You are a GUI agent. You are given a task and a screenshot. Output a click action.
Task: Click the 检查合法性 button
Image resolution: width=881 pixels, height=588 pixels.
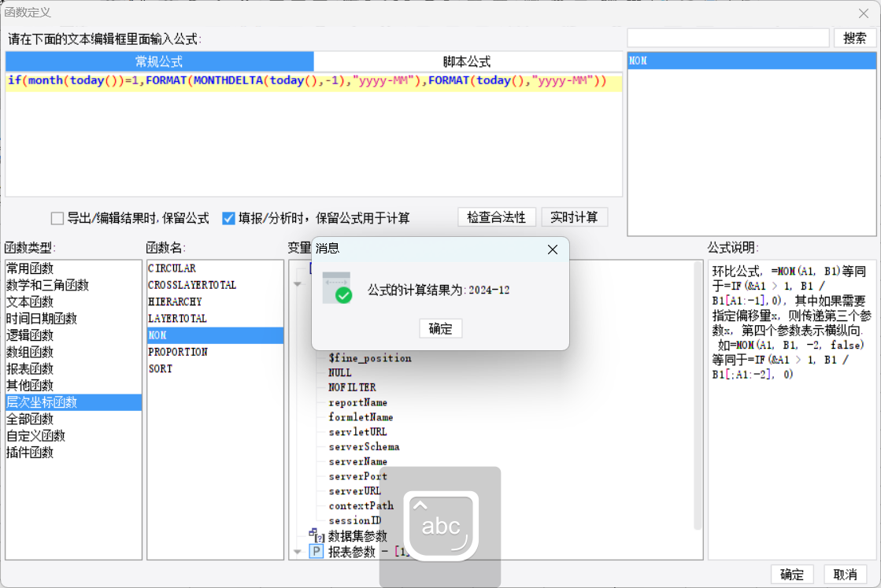pyautogui.click(x=497, y=217)
